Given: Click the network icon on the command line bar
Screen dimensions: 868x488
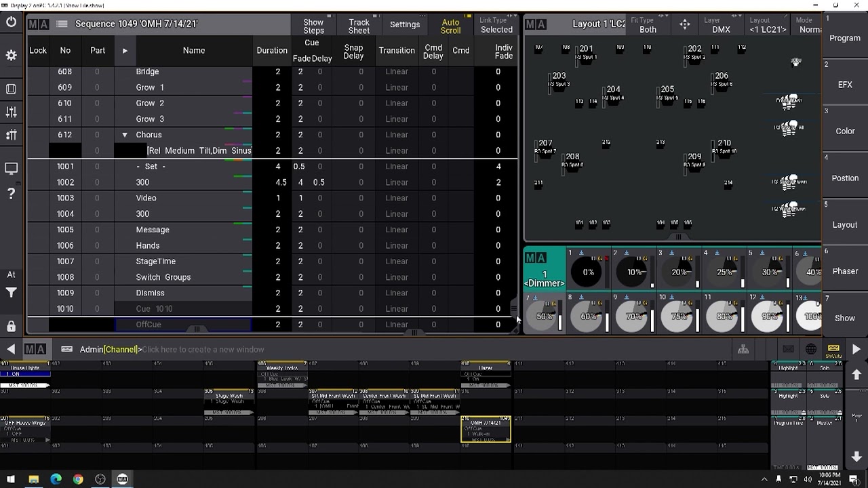Looking at the screenshot, I should click(x=743, y=349).
